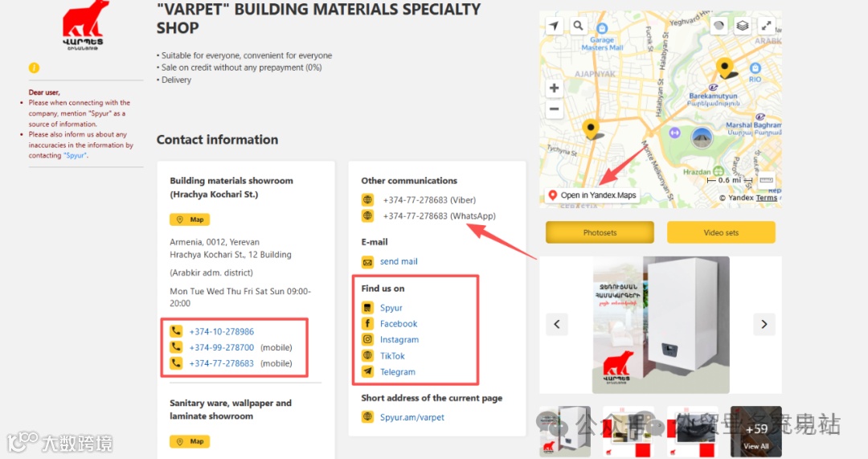
Task: Click the main boiler product photo
Action: tap(661, 325)
